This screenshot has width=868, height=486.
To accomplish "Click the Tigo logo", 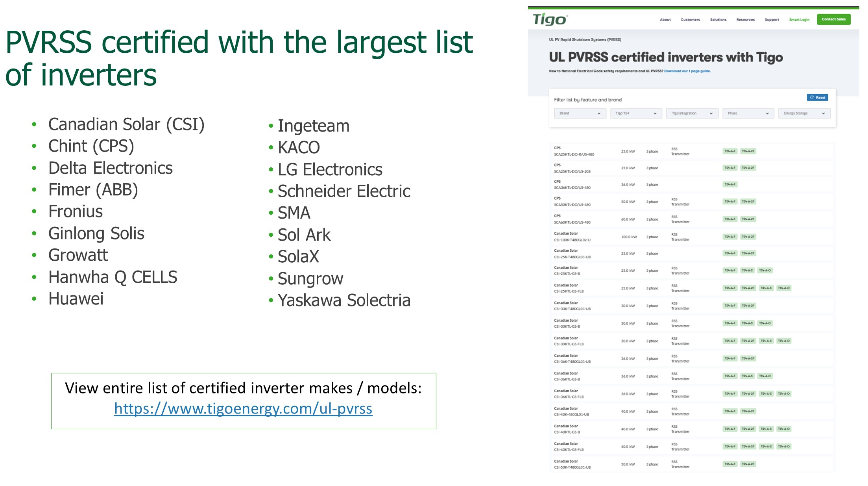I will click(x=549, y=19).
